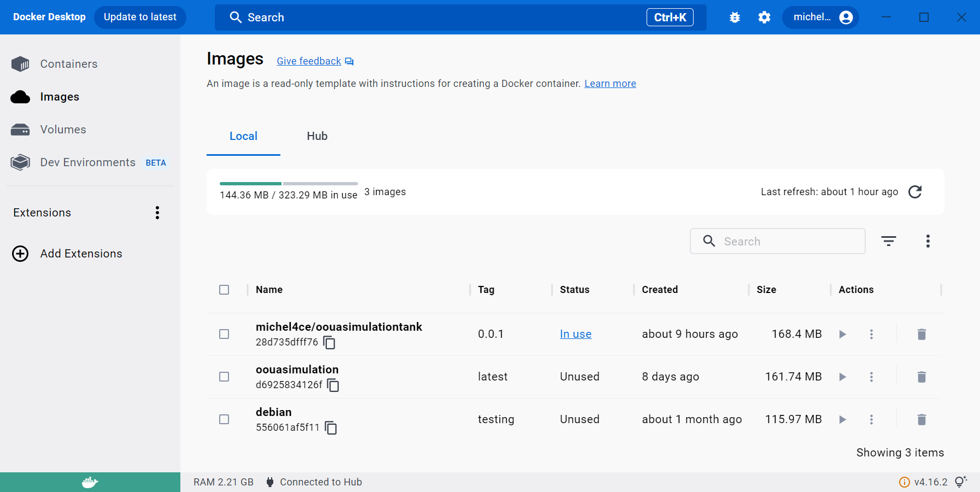
Task: Open the Learn more link
Action: click(610, 84)
